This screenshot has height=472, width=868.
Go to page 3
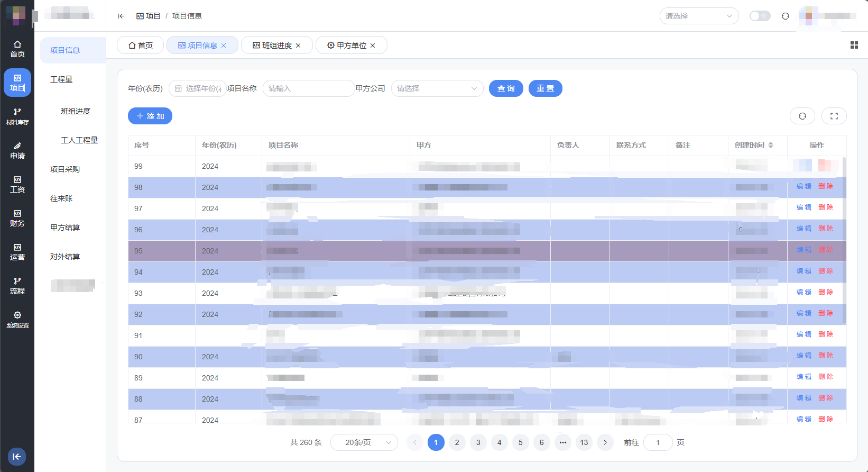click(x=478, y=442)
